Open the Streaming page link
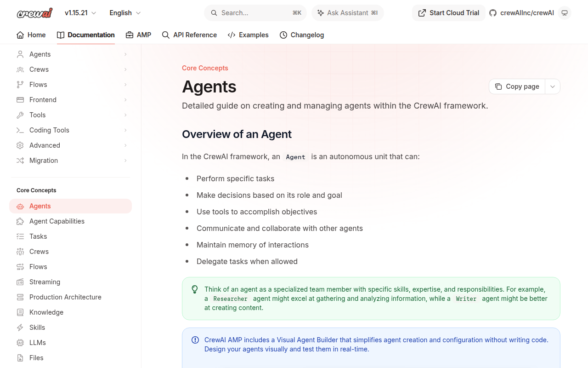The height and width of the screenshot is (368, 588). [70, 282]
